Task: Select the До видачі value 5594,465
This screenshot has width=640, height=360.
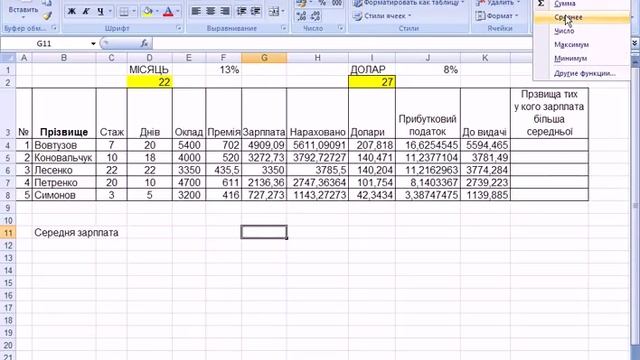Action: pyautogui.click(x=485, y=145)
